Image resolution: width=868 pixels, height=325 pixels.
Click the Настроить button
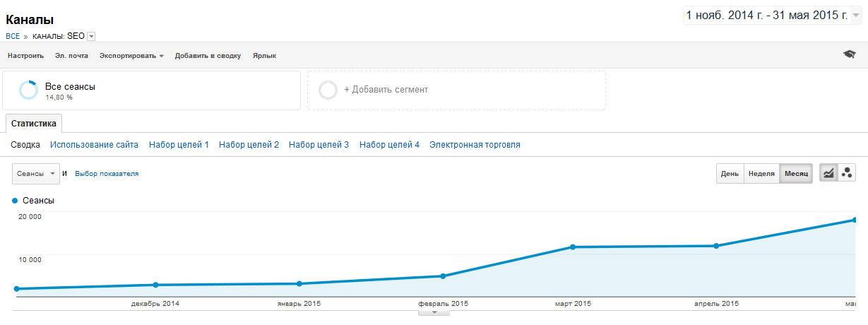pyautogui.click(x=25, y=55)
